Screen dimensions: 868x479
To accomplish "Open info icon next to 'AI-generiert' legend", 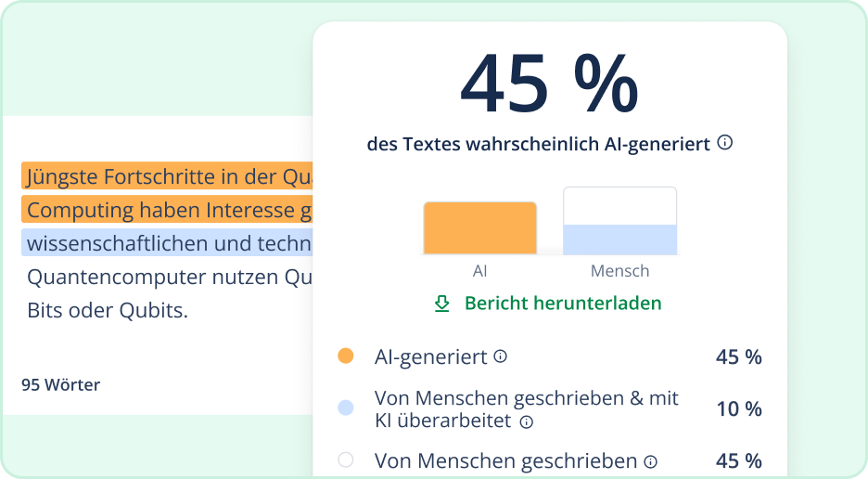I will tap(501, 356).
